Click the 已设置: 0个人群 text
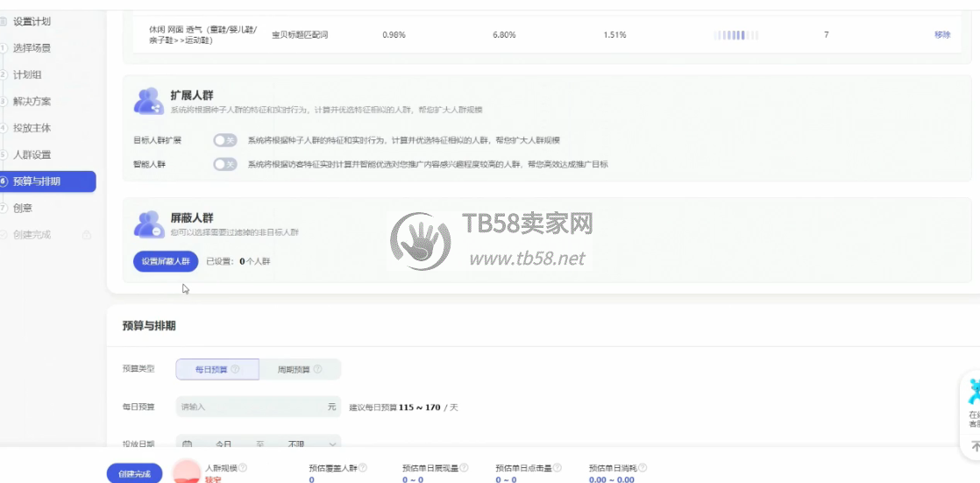This screenshot has width=980, height=483. pos(238,262)
